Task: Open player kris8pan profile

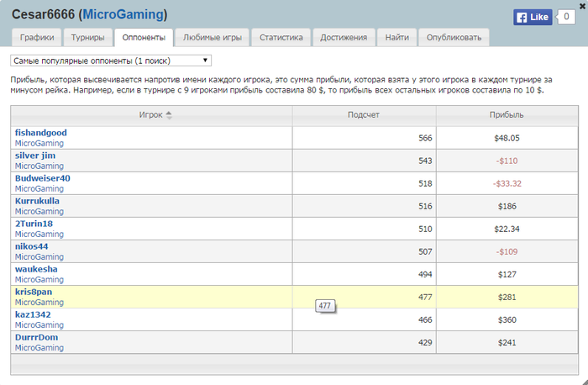Action: [x=34, y=292]
